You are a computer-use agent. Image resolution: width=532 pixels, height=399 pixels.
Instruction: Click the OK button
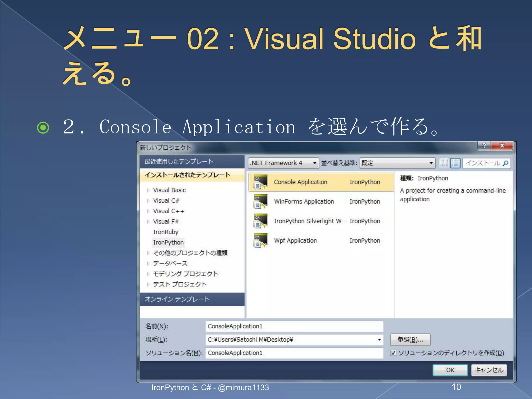450,370
